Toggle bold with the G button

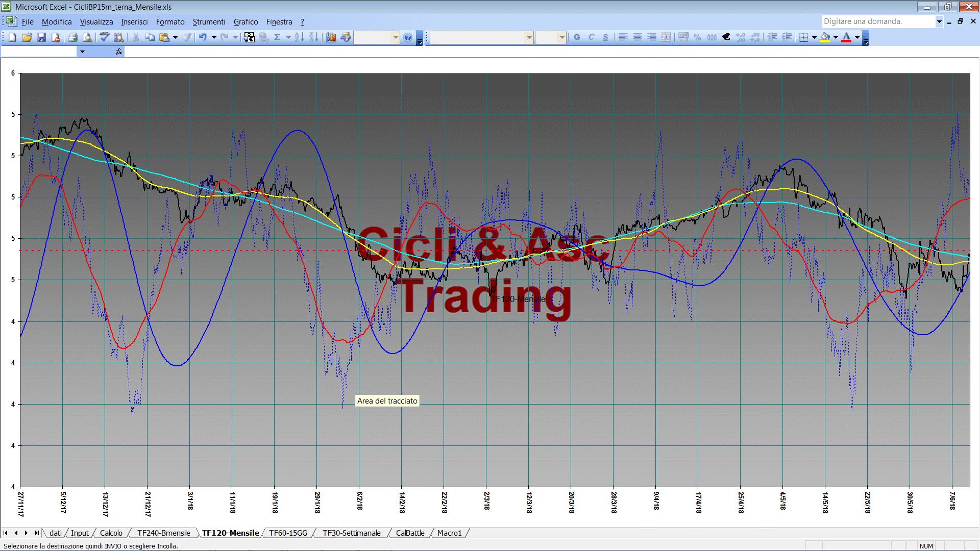577,37
